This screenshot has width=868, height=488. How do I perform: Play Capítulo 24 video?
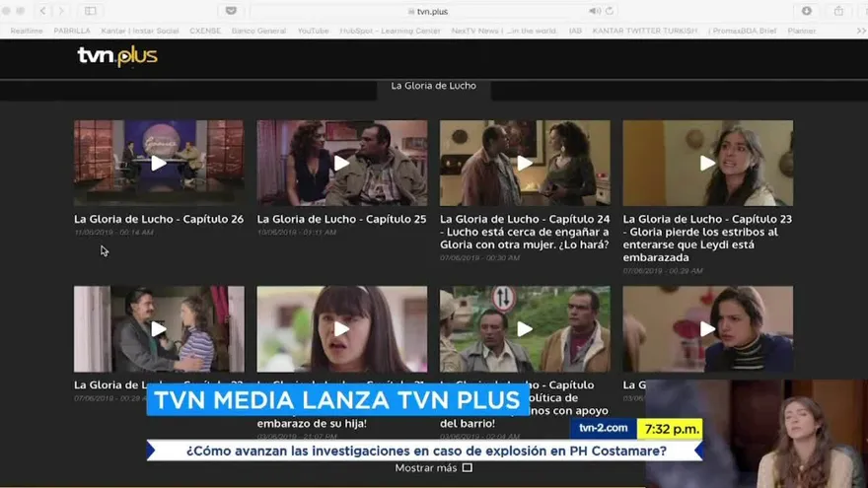[x=525, y=164]
